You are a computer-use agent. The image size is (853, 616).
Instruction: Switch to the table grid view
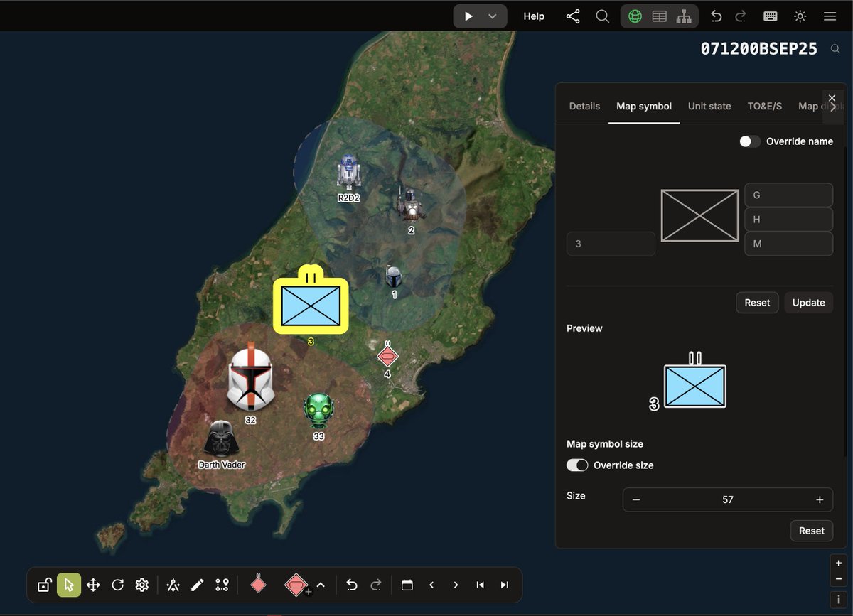pyautogui.click(x=660, y=16)
